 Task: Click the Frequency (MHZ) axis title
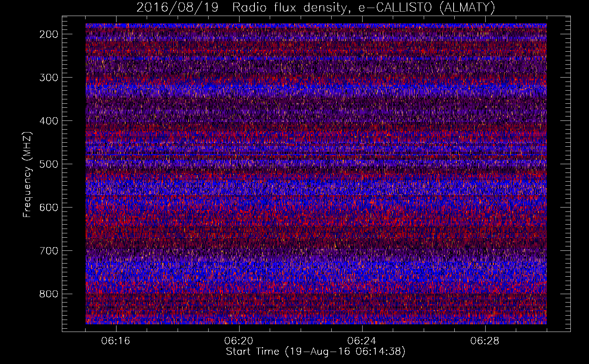[28, 174]
